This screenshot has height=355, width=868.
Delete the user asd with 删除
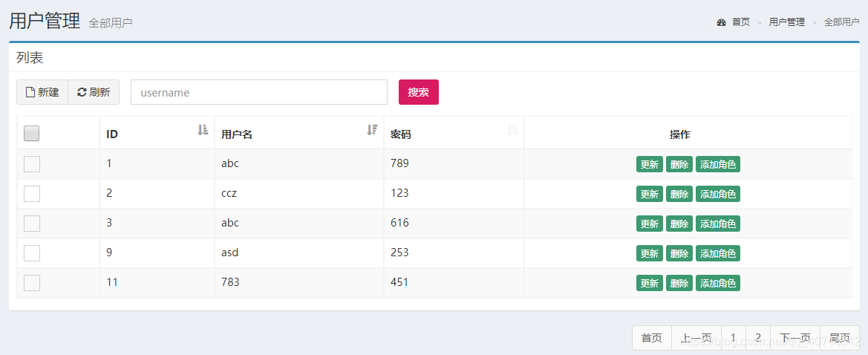pos(679,254)
